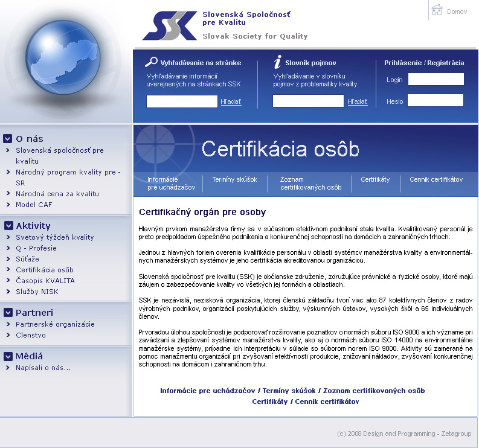Open Súťaže link

click(x=28, y=258)
